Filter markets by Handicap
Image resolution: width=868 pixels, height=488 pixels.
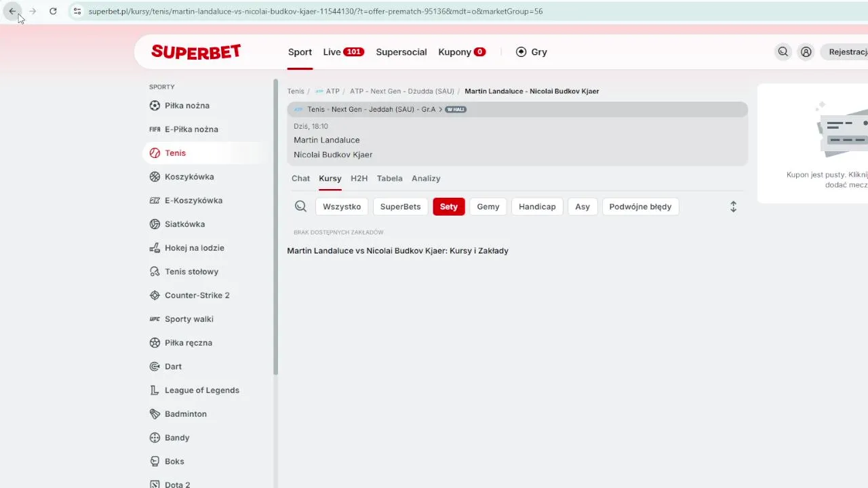(537, 207)
